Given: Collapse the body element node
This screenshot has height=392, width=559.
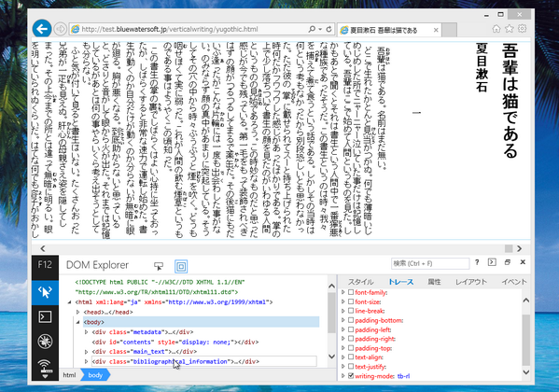Looking at the screenshot, I should click(77, 322).
